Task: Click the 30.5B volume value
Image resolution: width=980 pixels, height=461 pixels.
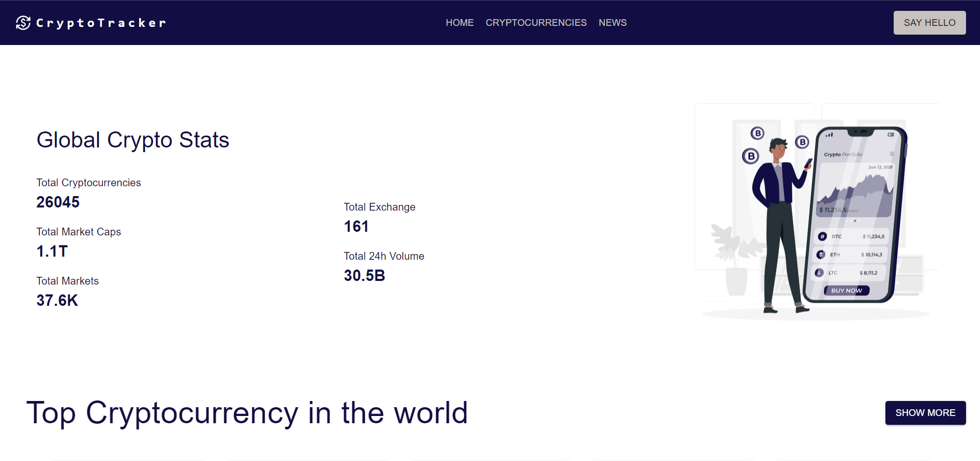Action: tap(364, 276)
